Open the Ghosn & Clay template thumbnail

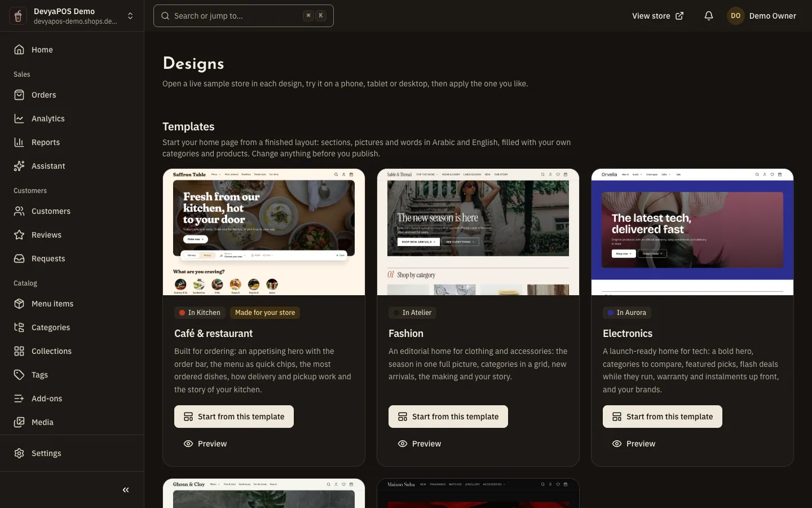pos(264,493)
